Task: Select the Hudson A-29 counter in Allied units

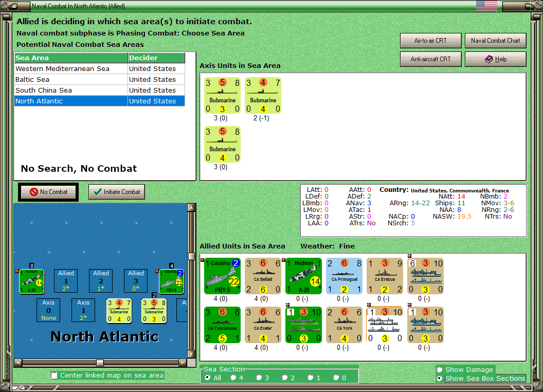Action: (304, 276)
